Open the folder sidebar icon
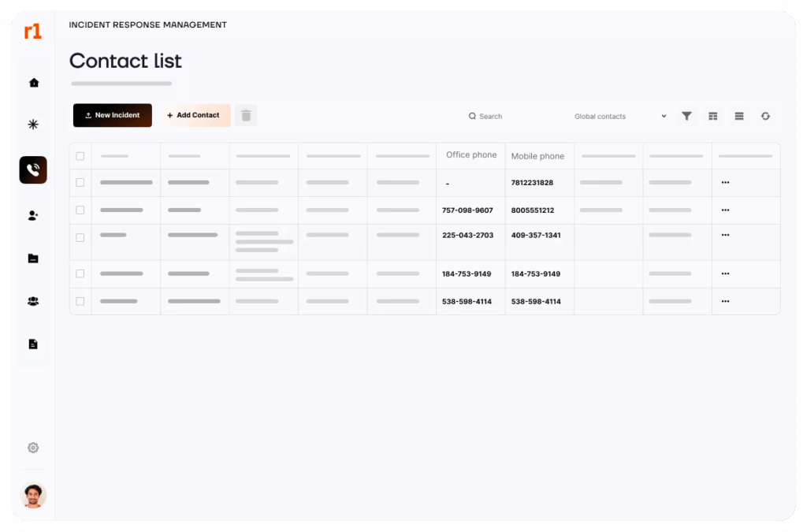Viewport: 807px width, 532px height. click(33, 259)
